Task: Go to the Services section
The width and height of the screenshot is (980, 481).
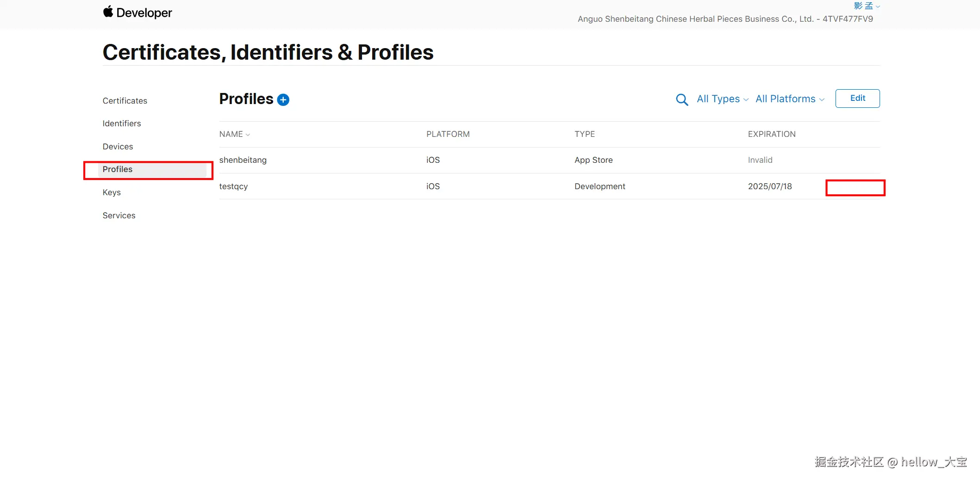Action: click(x=119, y=216)
